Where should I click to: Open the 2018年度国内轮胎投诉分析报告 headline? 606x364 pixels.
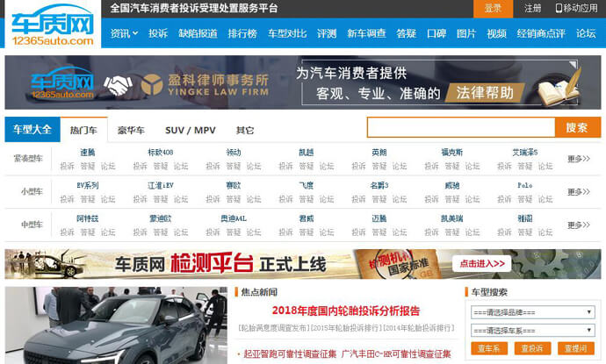tap(345, 310)
